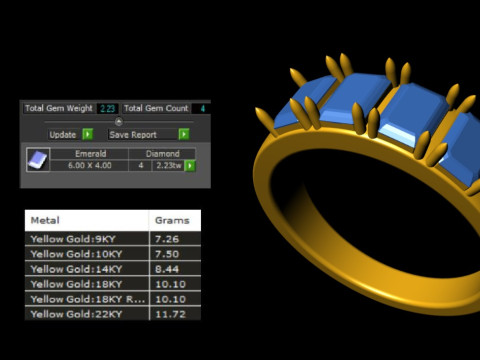Click the Grams column header
Viewport: 480px width, 360px height.
[x=175, y=220]
